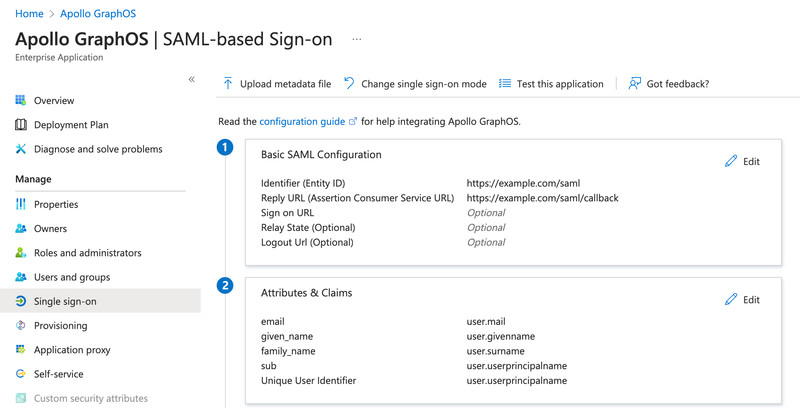Click the Logout Url (Optional) label
The width and height of the screenshot is (800, 408).
click(307, 242)
